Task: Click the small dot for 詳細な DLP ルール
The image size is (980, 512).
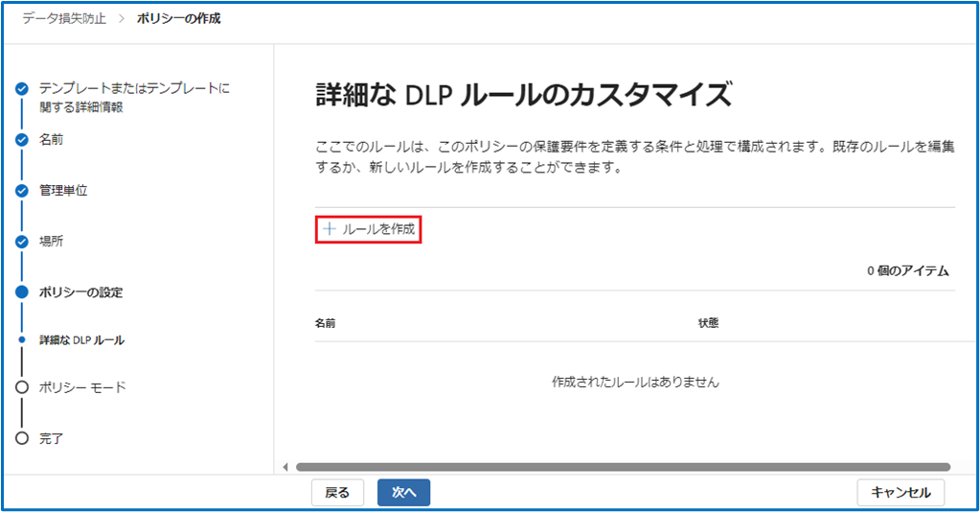Action: 21,340
